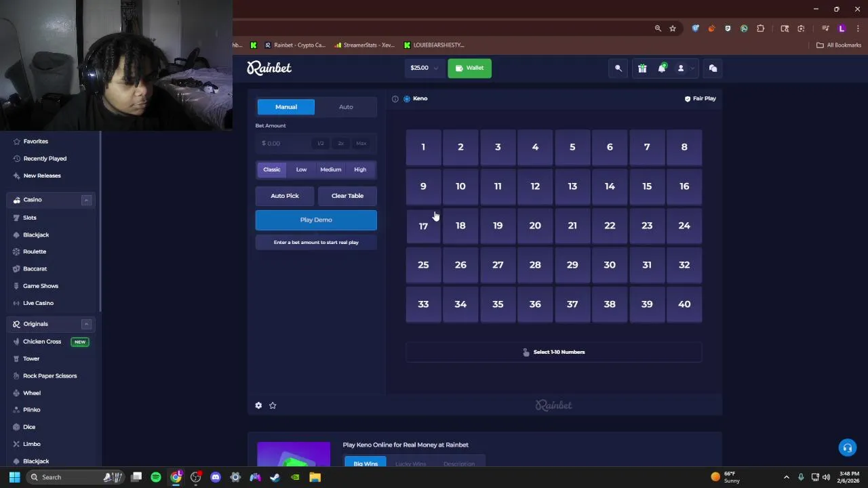Image resolution: width=868 pixels, height=488 pixels.
Task: Open the NVIDIA app from the taskbar
Action: pos(295,477)
